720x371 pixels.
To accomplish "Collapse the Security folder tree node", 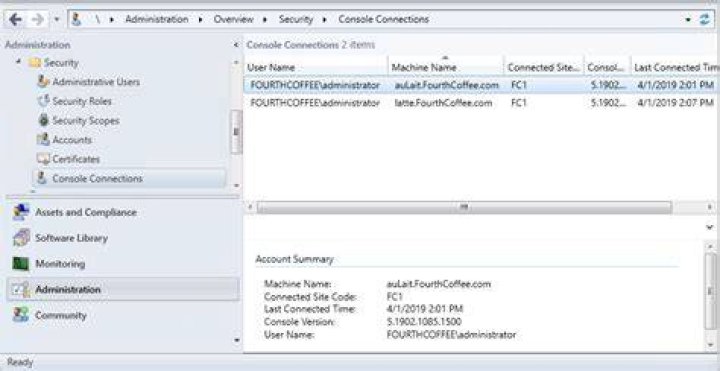I will point(18,62).
